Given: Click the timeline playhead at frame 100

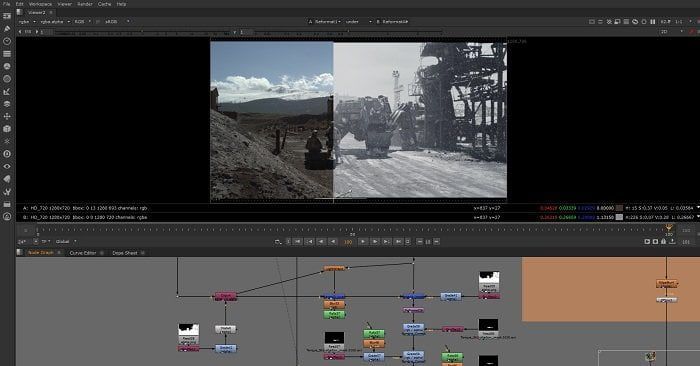Looking at the screenshot, I should click(668, 229).
